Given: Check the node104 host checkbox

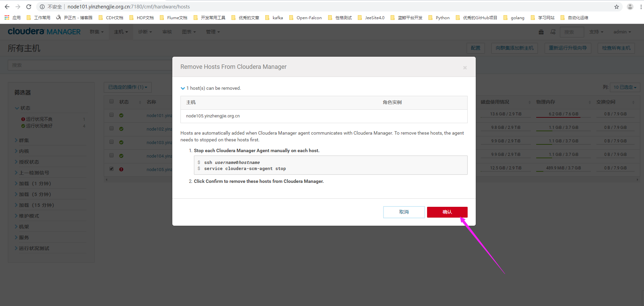Looking at the screenshot, I should 112,155.
